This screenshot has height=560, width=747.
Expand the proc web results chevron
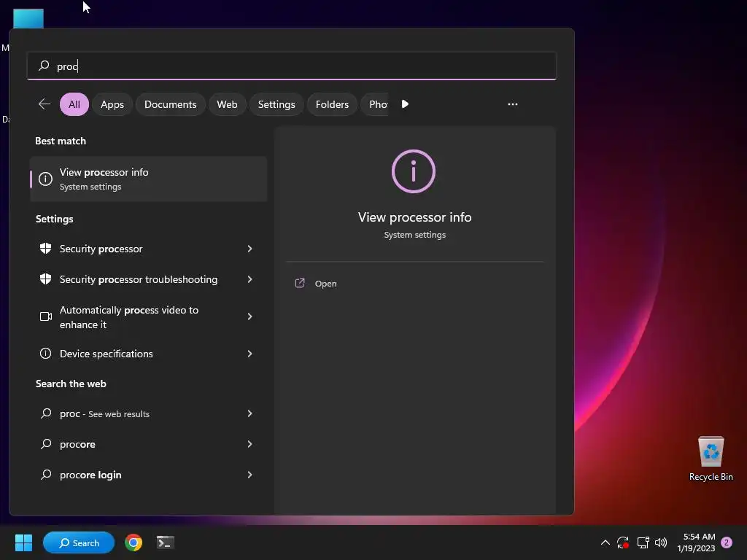[249, 414]
